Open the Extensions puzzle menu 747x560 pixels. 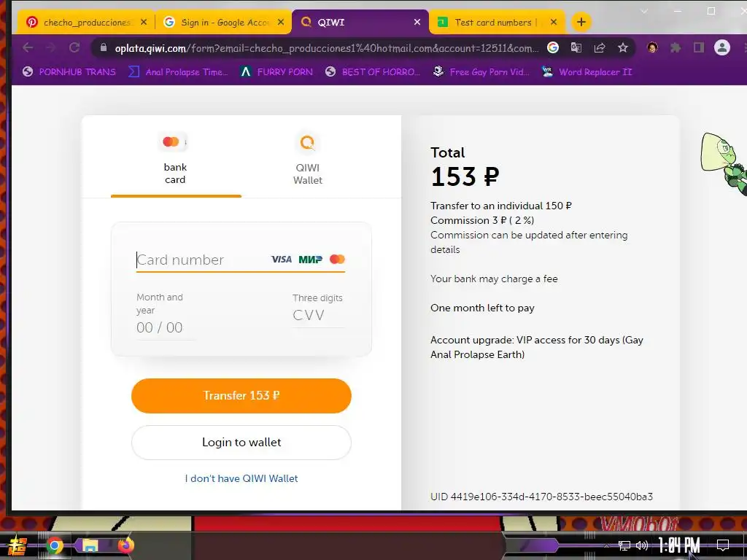(676, 47)
